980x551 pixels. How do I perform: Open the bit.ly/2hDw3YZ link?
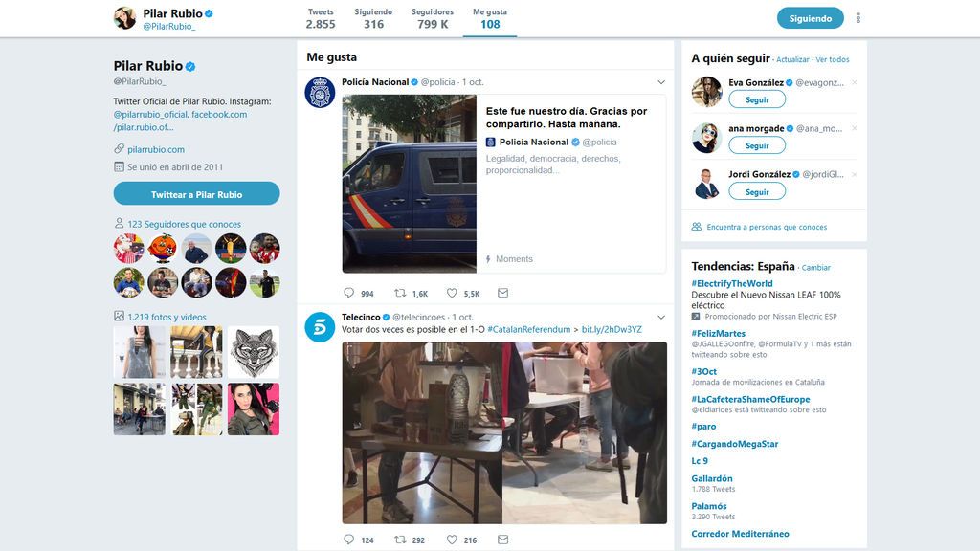click(x=612, y=329)
